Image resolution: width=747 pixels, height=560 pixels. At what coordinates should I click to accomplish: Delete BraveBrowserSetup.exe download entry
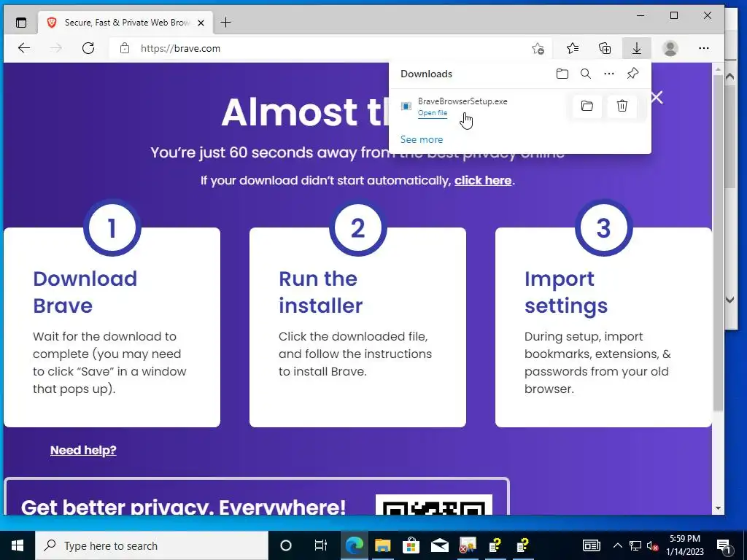pos(622,106)
